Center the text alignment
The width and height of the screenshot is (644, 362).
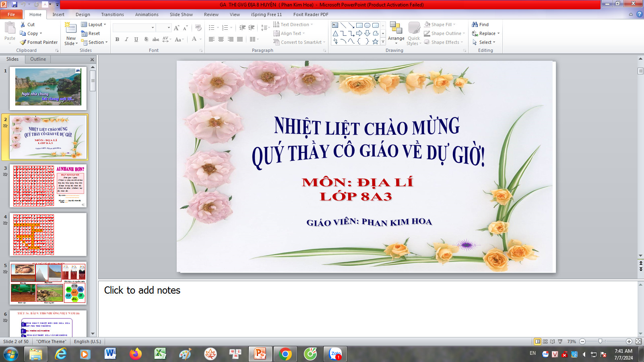(x=221, y=39)
